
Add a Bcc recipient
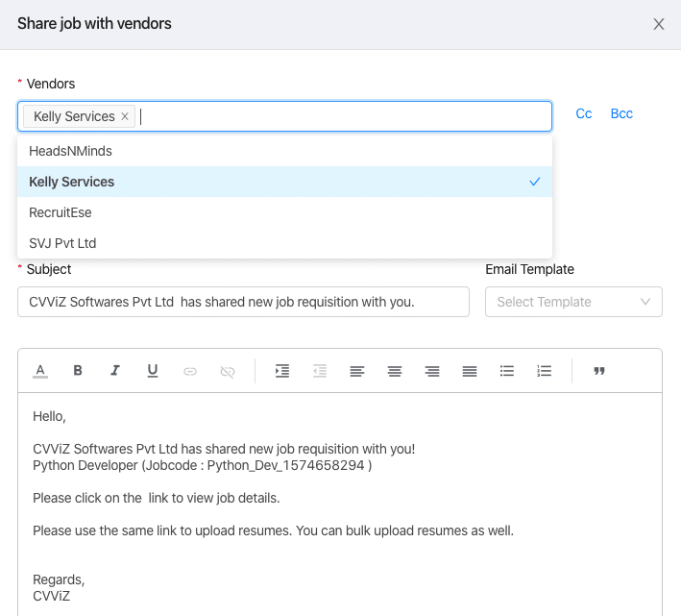(x=621, y=113)
